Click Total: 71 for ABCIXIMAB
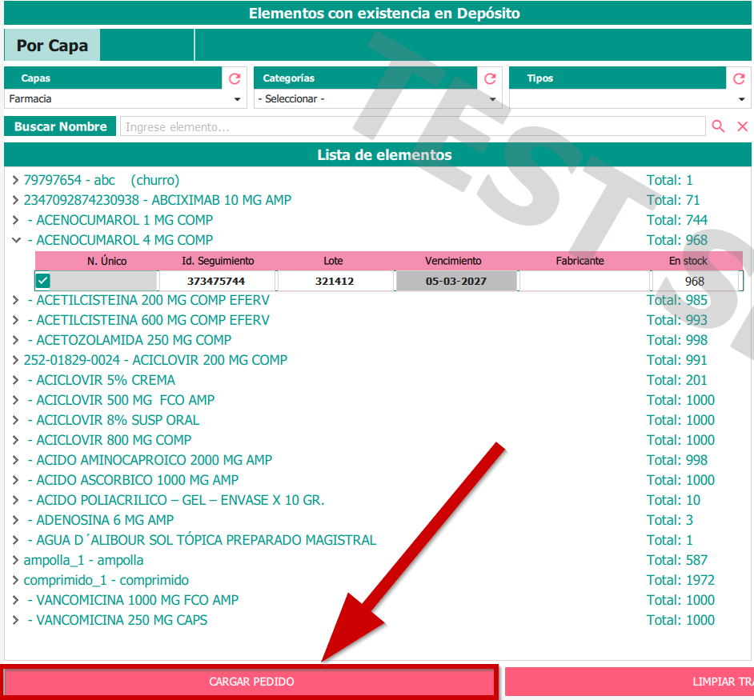The width and height of the screenshot is (754, 700). coord(673,200)
